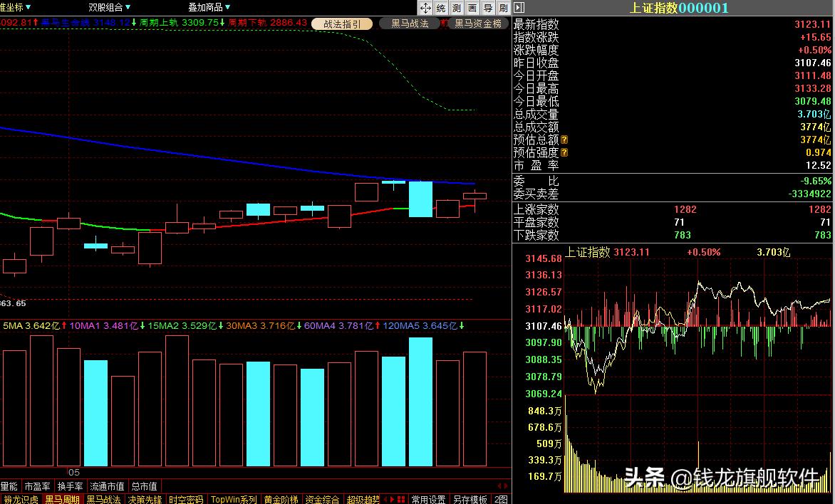Click the 测 measure icon button

coord(457,8)
